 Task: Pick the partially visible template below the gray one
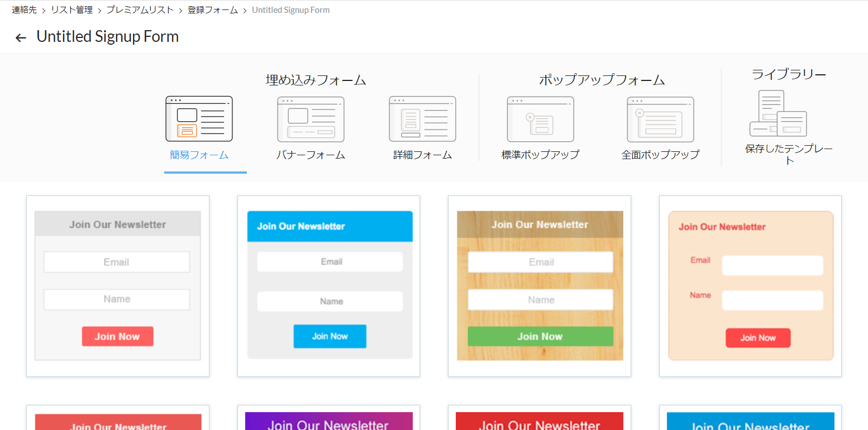coord(118,418)
